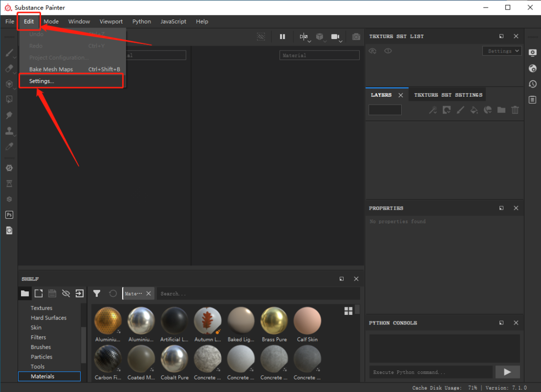Image resolution: width=541 pixels, height=392 pixels.
Task: Select the Hard Surfaces shelf category
Action: click(49, 317)
